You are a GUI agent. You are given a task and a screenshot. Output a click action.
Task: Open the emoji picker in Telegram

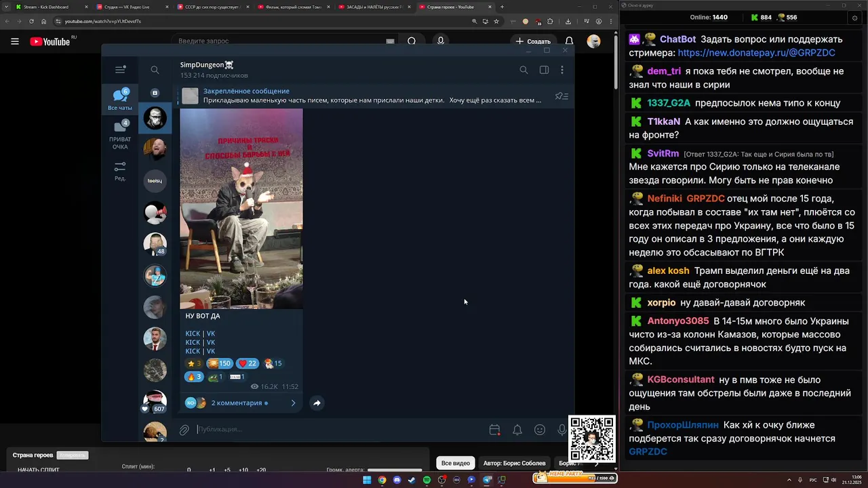[x=540, y=430]
